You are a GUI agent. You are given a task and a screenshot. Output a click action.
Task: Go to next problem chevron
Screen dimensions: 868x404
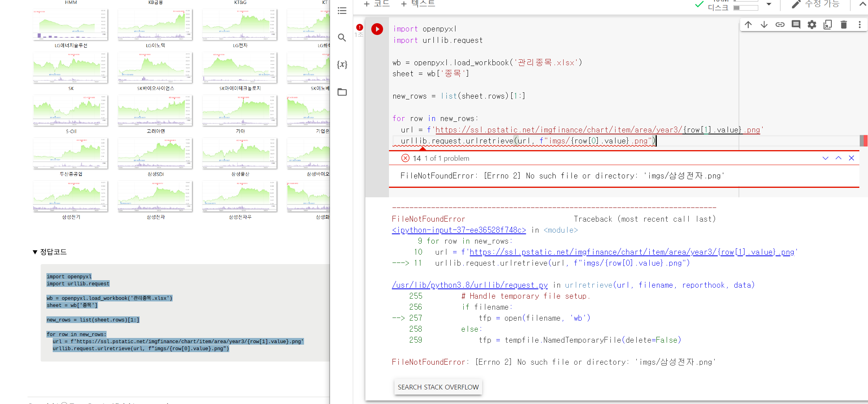(826, 158)
